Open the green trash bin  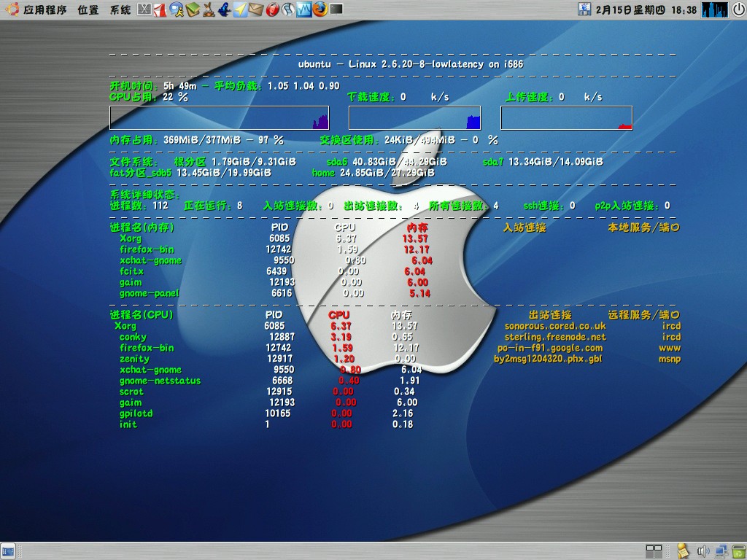click(739, 551)
